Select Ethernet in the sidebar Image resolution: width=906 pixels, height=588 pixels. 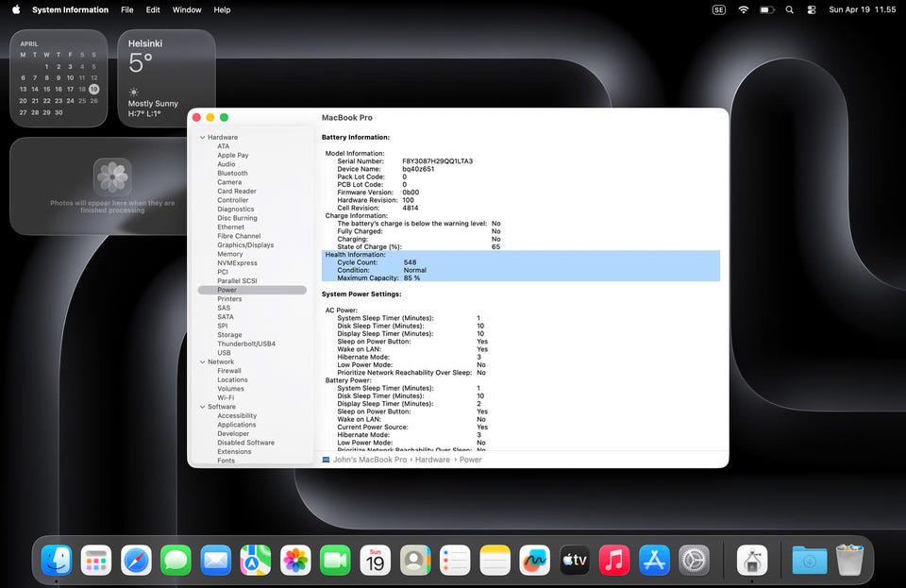tap(230, 227)
